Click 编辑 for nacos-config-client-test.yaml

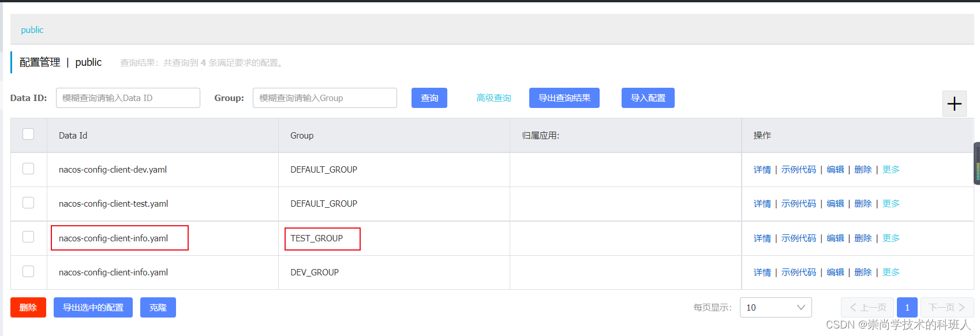click(835, 204)
